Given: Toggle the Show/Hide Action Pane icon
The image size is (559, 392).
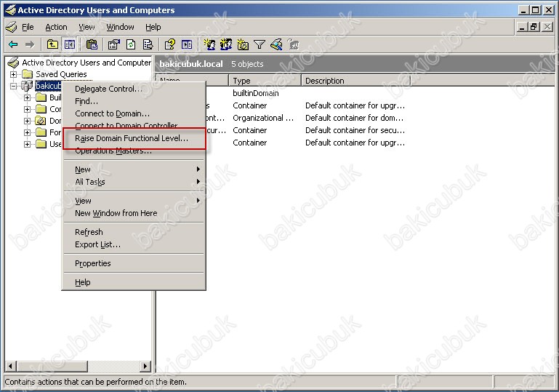Looking at the screenshot, I should coord(187,44).
